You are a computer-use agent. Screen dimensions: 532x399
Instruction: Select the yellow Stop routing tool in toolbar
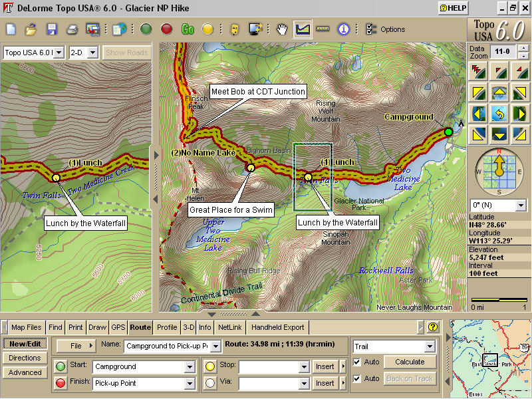tap(207, 29)
